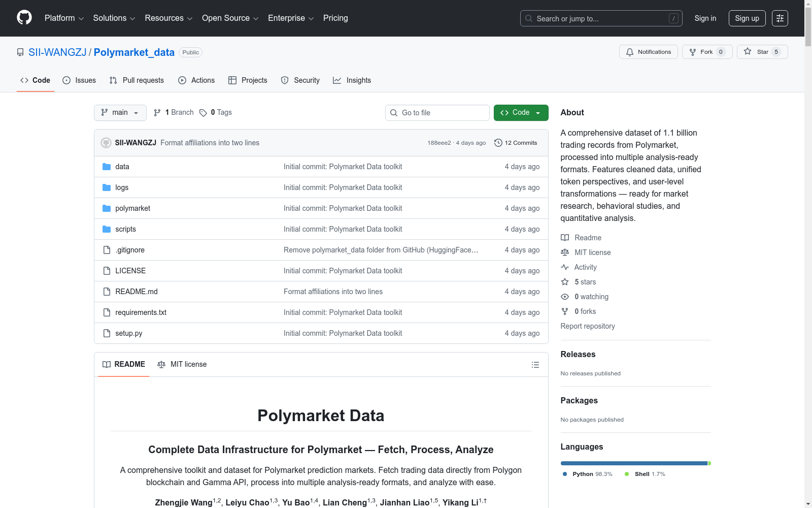Expand the Resources menu

[168, 18]
